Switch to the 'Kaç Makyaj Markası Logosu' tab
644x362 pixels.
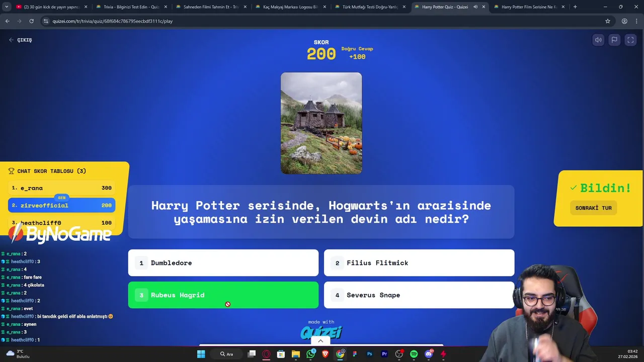click(x=290, y=7)
